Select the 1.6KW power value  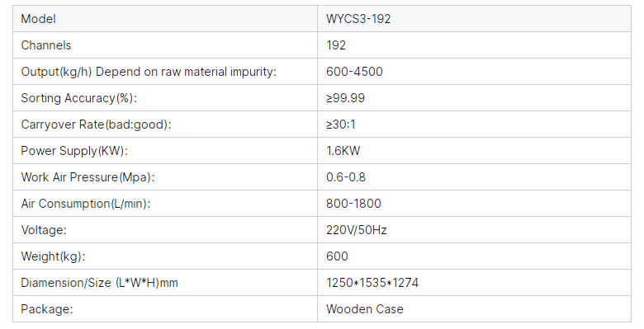pyautogui.click(x=343, y=151)
